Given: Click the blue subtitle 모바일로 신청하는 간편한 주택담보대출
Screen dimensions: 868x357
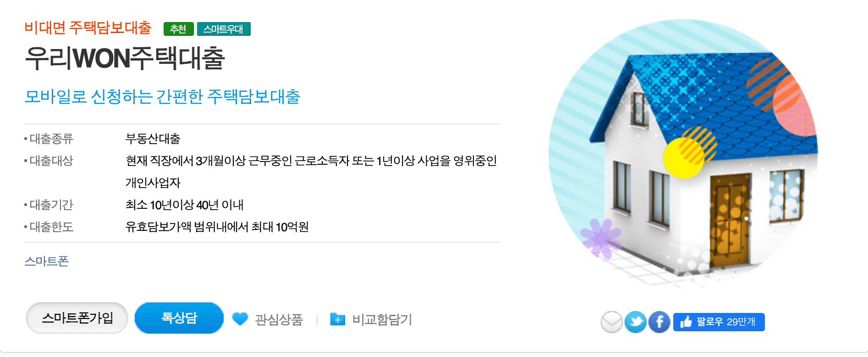Looking at the screenshot, I should (x=162, y=97).
